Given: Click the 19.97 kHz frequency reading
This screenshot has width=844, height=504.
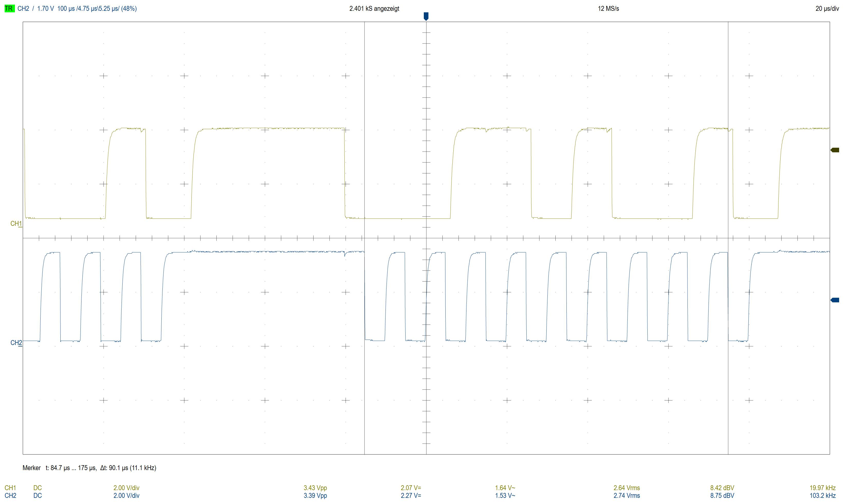Looking at the screenshot, I should (x=823, y=488).
